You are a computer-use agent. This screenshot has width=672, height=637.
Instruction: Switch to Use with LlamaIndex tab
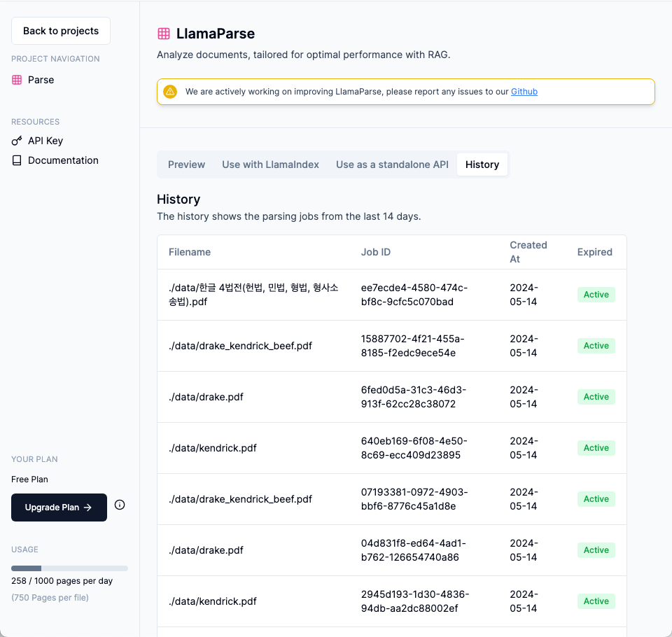pos(270,164)
